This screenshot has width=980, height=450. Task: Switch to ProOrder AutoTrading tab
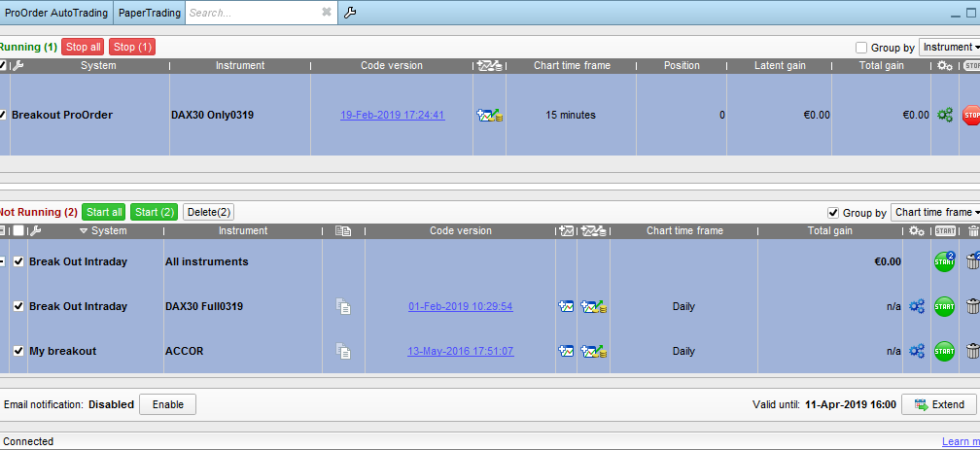click(x=56, y=12)
